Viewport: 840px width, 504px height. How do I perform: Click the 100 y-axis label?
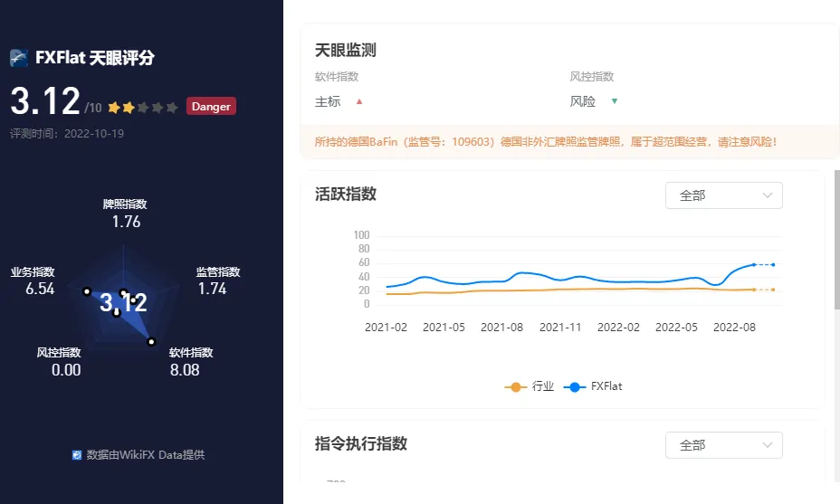[x=361, y=235]
